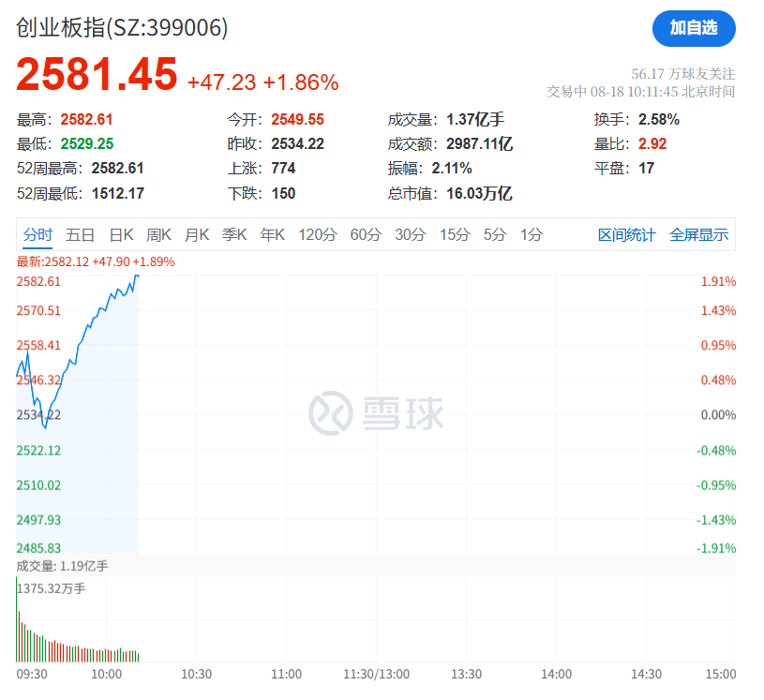Screen dimensions: 764x700
Task: Click the 2510.02 price axis label
Action: tap(38, 485)
